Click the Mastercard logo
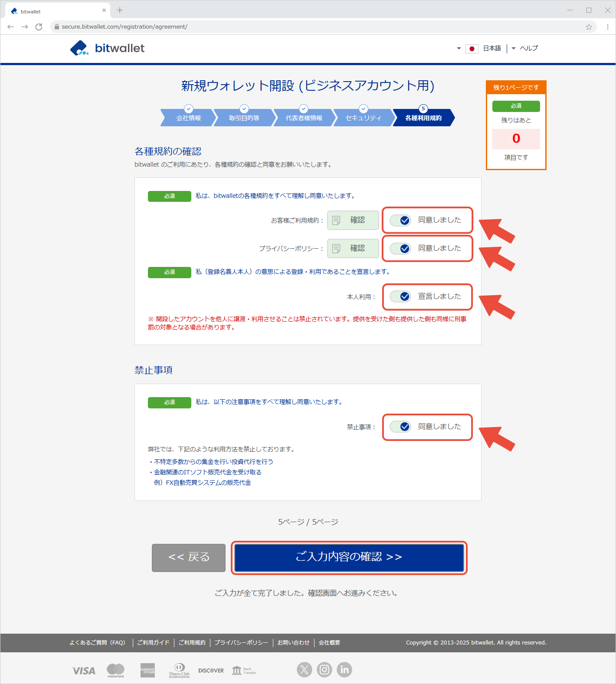Viewport: 616px width, 684px height. [116, 671]
